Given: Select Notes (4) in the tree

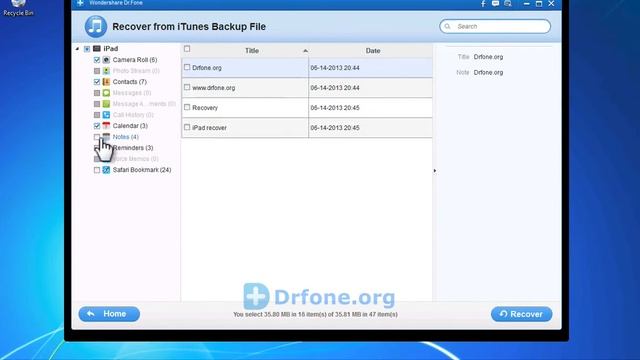Looking at the screenshot, I should (126, 137).
